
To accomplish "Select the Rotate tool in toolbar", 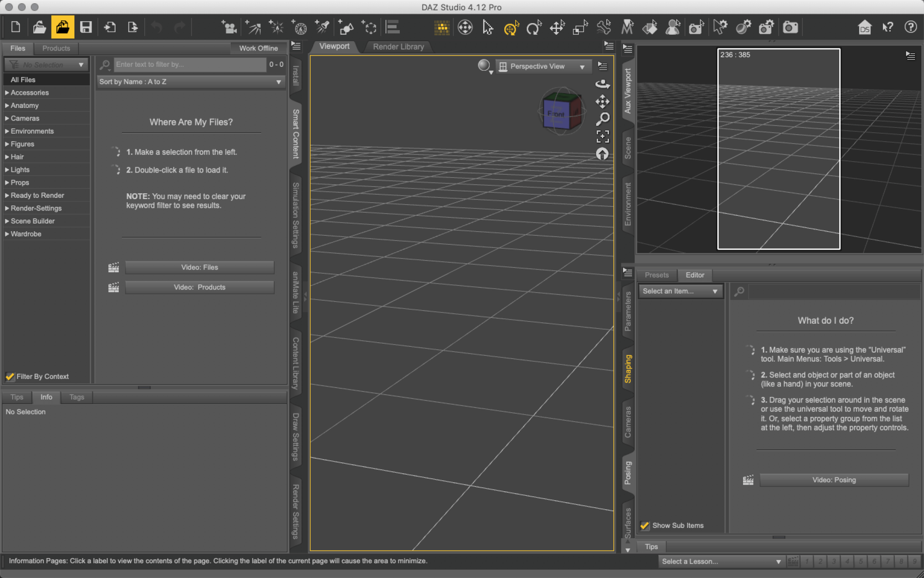I will [534, 28].
